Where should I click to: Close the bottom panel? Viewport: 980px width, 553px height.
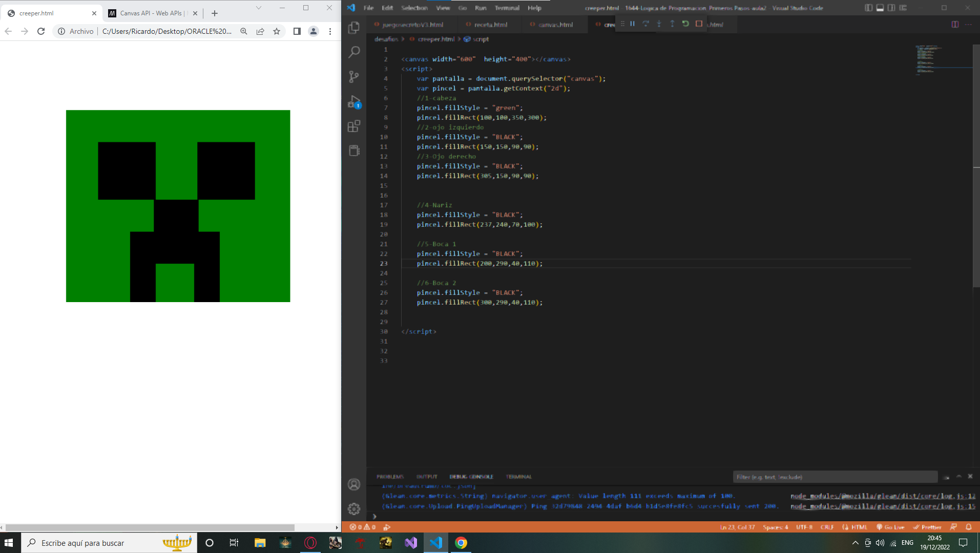(970, 476)
